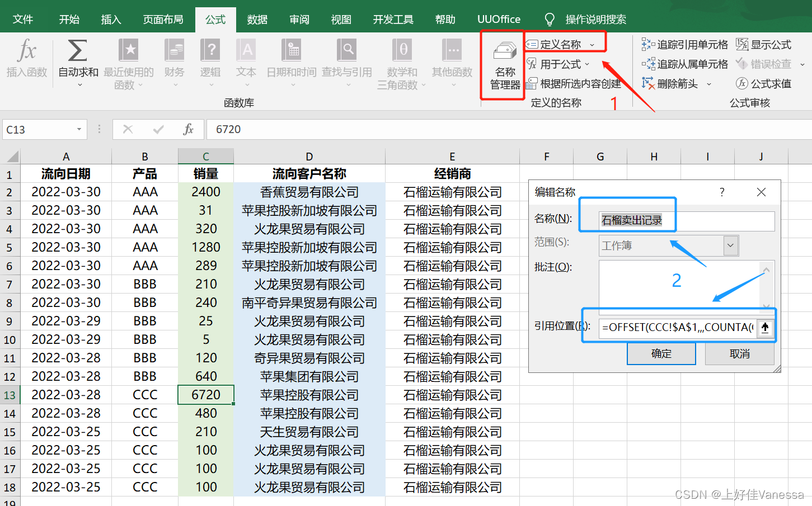Click Trace Precedents (追踪引用单元格)
812x506 pixels.
click(684, 44)
